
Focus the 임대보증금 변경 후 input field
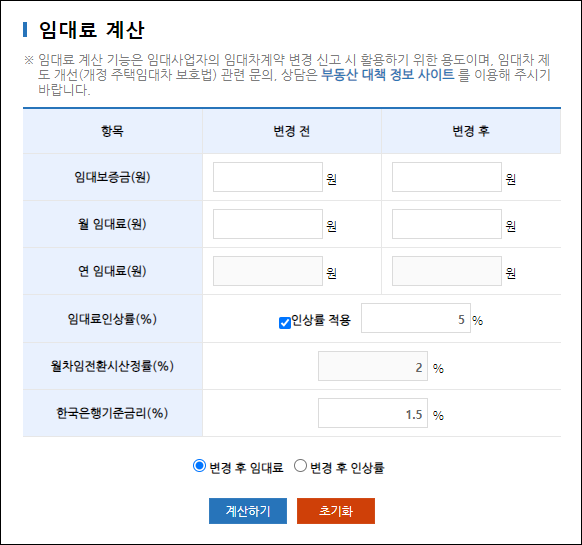point(447,177)
